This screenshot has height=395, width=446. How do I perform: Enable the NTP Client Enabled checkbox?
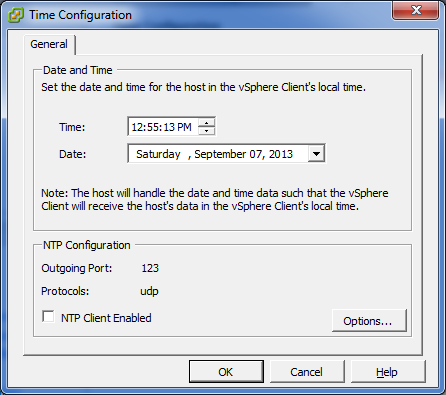[x=49, y=317]
